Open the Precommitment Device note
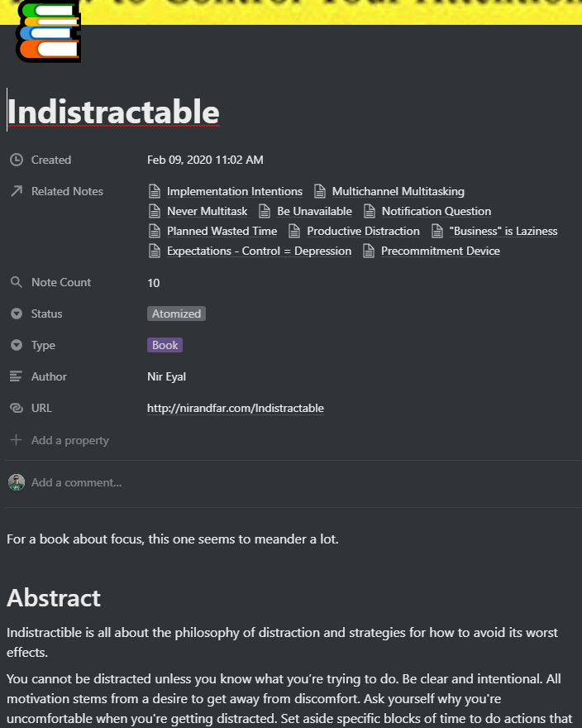This screenshot has width=582, height=728. coord(440,251)
